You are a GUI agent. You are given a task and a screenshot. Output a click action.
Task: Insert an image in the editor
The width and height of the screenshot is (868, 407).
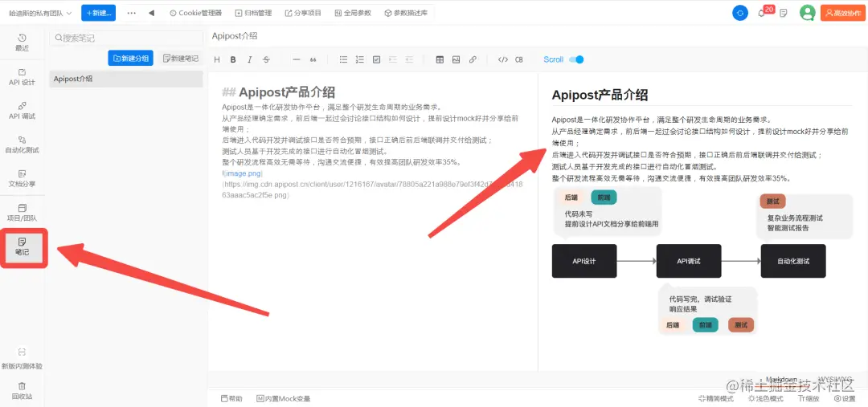coord(457,59)
